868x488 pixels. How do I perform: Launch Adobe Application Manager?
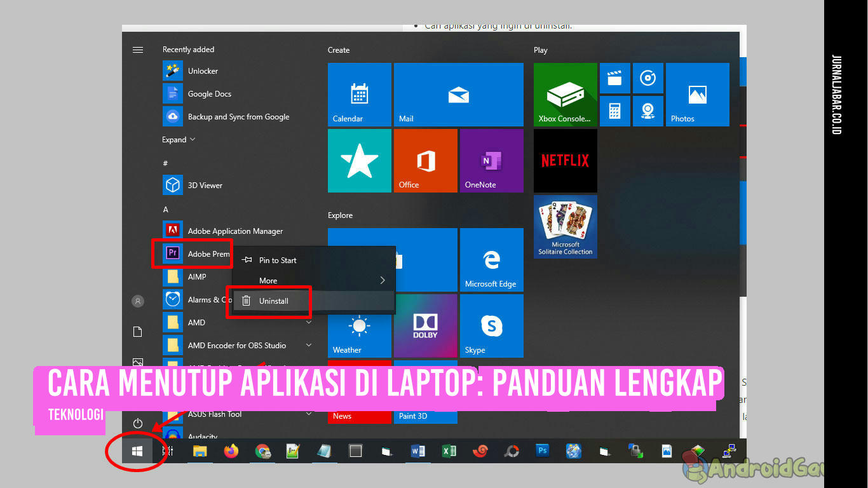[223, 231]
